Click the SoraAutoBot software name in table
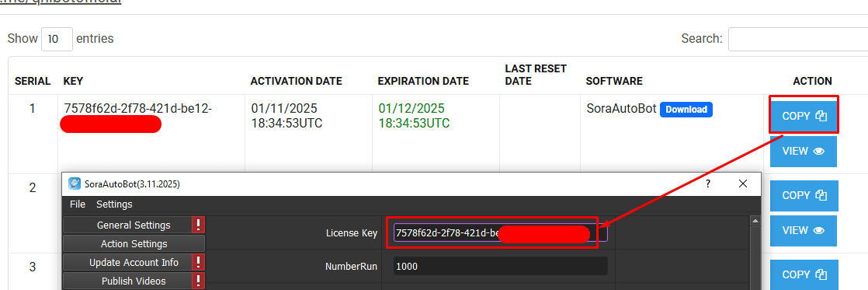The height and width of the screenshot is (290, 868). point(620,109)
